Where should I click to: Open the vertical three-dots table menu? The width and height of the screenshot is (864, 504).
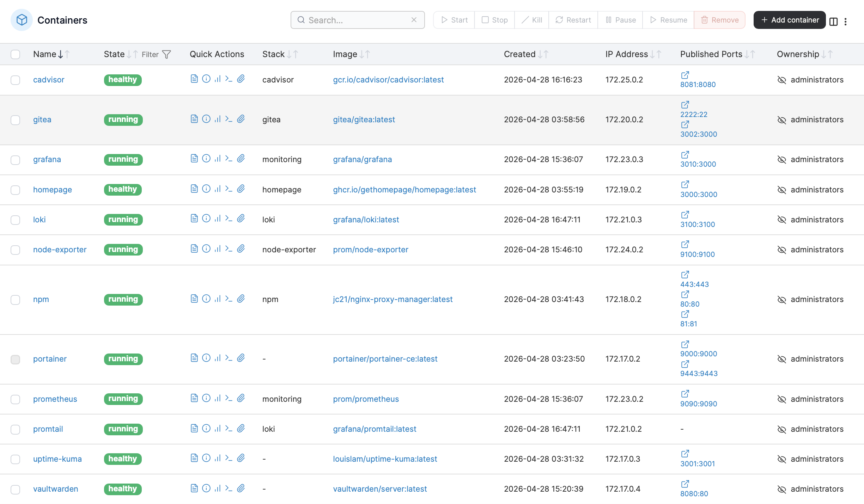[x=845, y=21]
